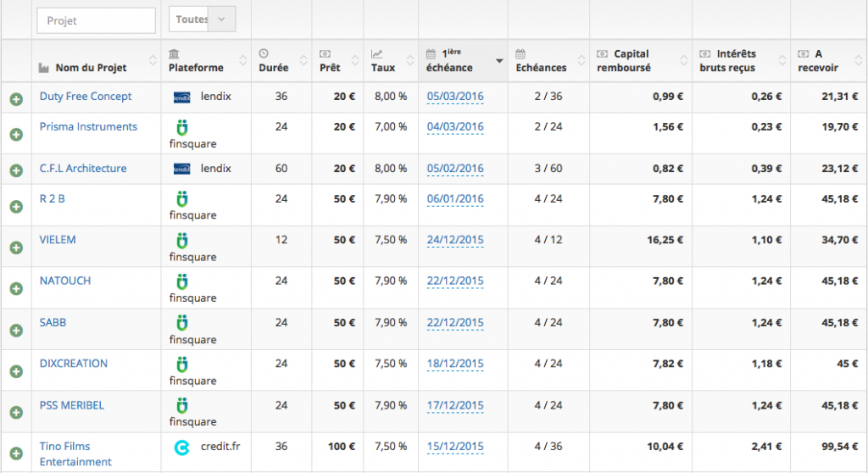This screenshot has width=868, height=473.
Task: Click the date 17/12/2015
Action: click(x=455, y=405)
